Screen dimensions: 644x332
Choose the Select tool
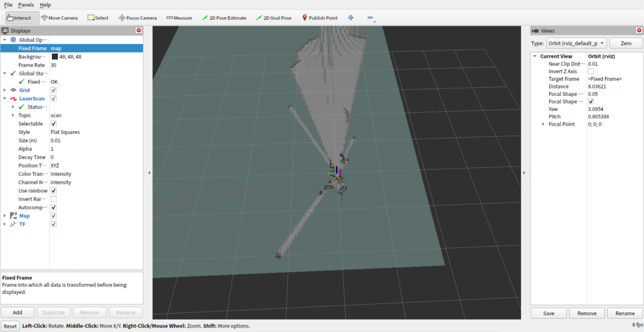point(98,18)
